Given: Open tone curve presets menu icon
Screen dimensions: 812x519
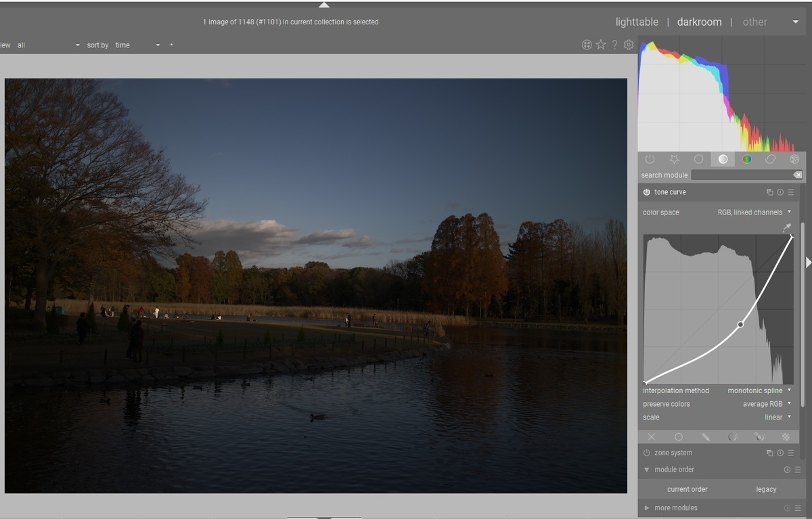Looking at the screenshot, I should click(791, 192).
